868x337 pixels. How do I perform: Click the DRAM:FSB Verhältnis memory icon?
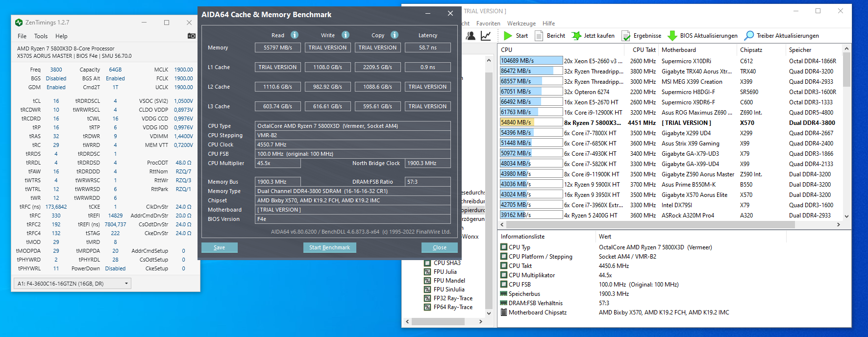pyautogui.click(x=503, y=303)
